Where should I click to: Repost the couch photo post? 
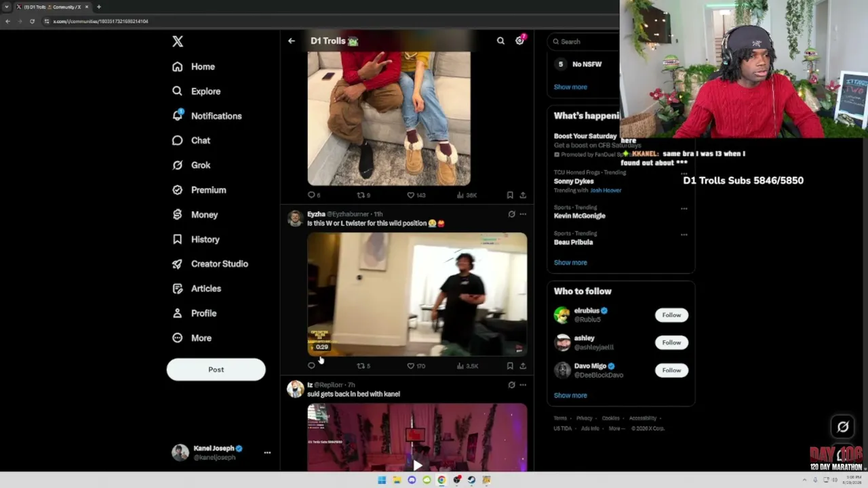click(x=363, y=195)
